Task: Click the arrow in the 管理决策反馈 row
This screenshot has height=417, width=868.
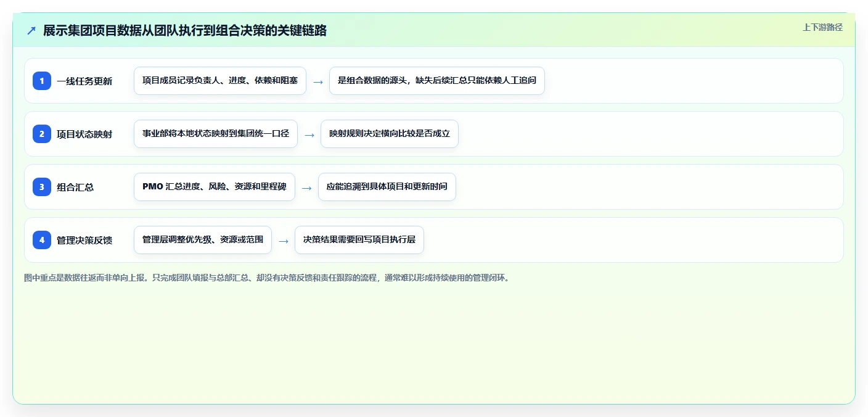Action: (284, 241)
